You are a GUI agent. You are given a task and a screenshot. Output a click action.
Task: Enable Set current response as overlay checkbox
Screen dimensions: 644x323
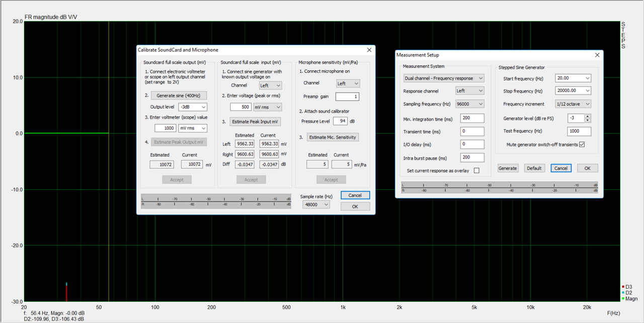tap(476, 171)
